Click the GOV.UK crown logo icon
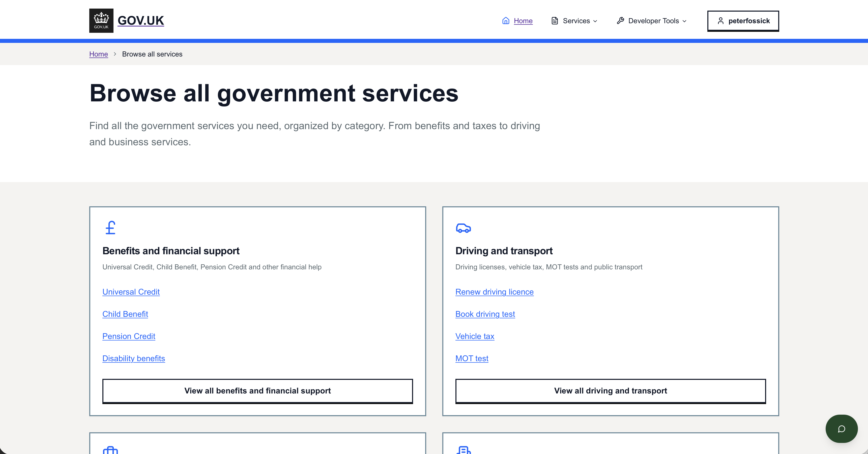Viewport: 868px width, 454px height. click(x=101, y=21)
